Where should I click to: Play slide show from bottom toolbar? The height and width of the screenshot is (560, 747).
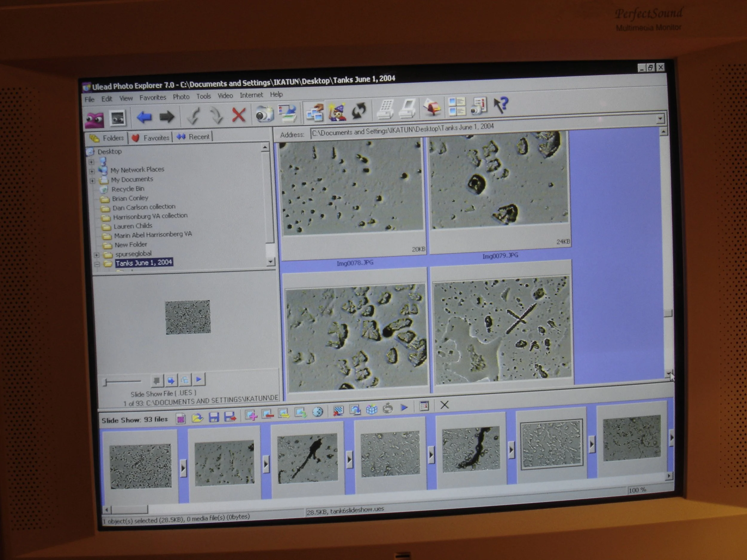[404, 408]
